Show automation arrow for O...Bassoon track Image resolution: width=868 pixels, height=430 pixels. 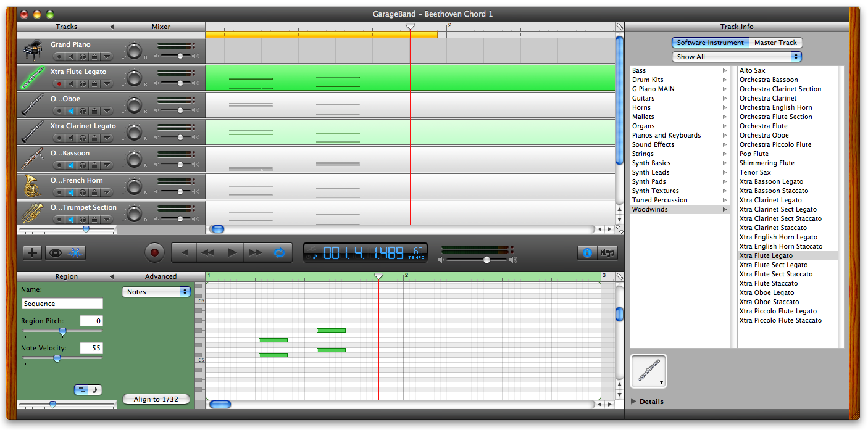point(106,165)
